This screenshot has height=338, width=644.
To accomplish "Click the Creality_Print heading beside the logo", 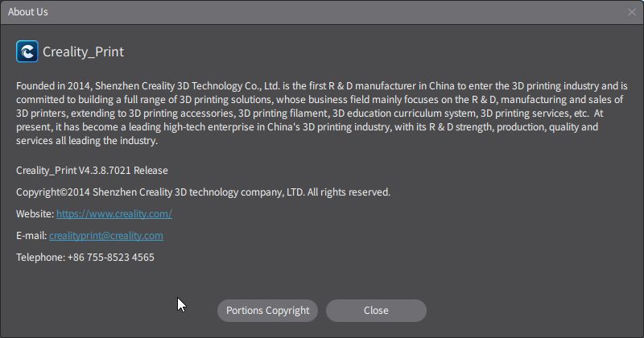I will [83, 52].
